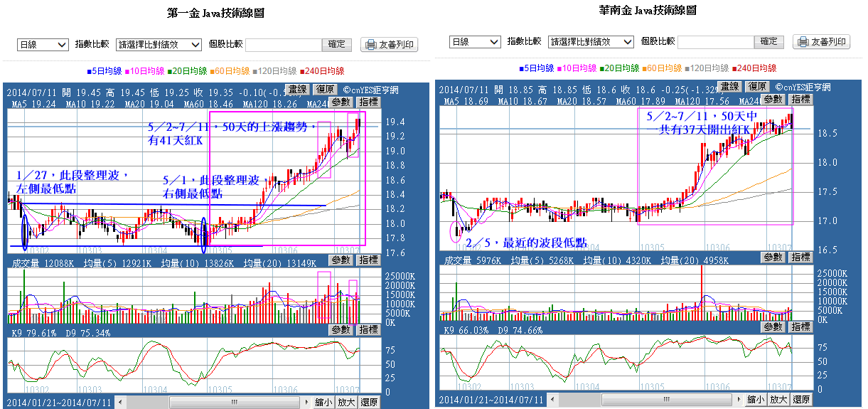
Task: Click 確定 button in 華南金 panel
Action: point(770,42)
